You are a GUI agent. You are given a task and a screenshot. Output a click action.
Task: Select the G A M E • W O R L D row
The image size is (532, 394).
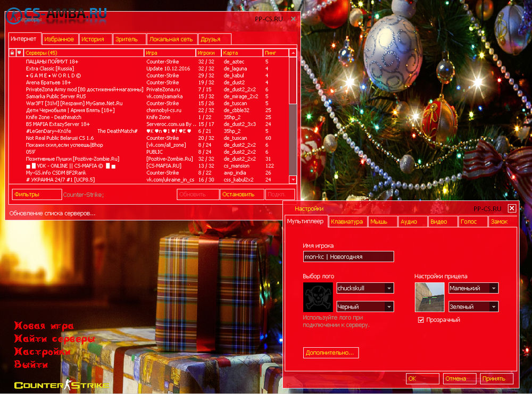pyautogui.click(x=149, y=76)
